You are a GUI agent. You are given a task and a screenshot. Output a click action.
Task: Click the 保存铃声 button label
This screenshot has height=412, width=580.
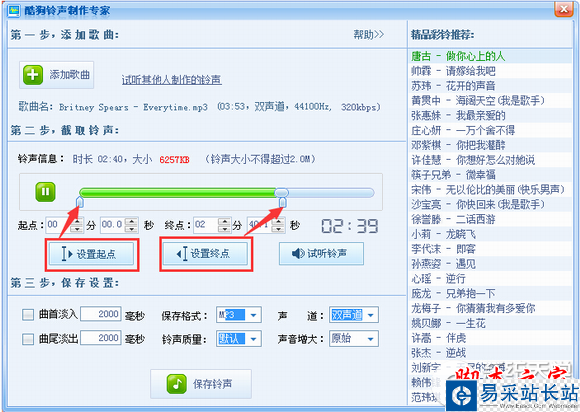pos(212,384)
